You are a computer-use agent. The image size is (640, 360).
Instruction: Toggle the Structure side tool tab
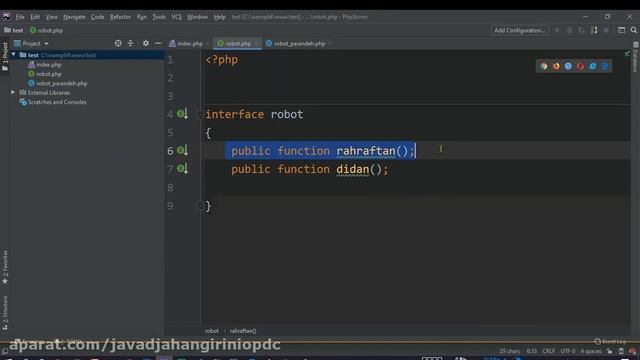click(x=5, y=313)
